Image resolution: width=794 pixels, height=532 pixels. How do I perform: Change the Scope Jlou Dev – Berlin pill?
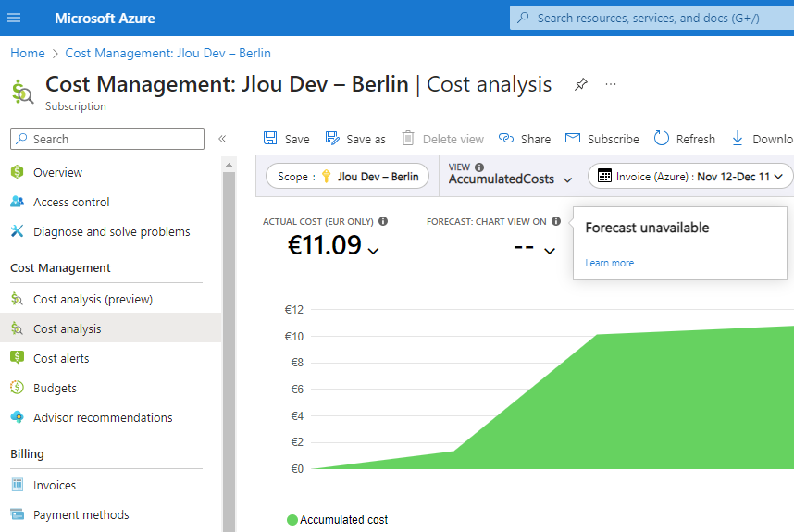(x=347, y=176)
